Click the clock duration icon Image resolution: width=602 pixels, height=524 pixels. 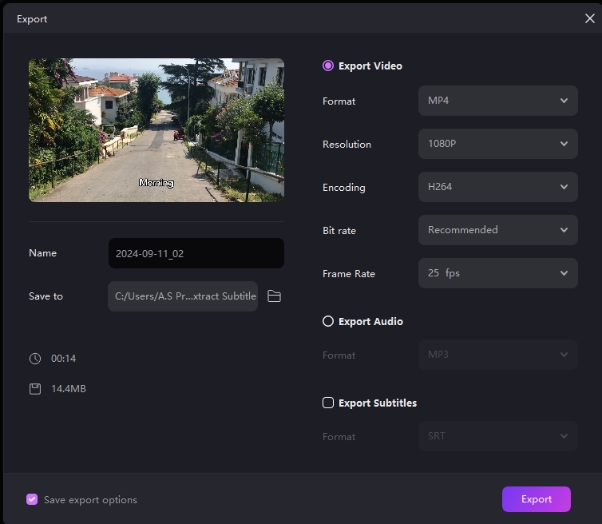(35, 358)
